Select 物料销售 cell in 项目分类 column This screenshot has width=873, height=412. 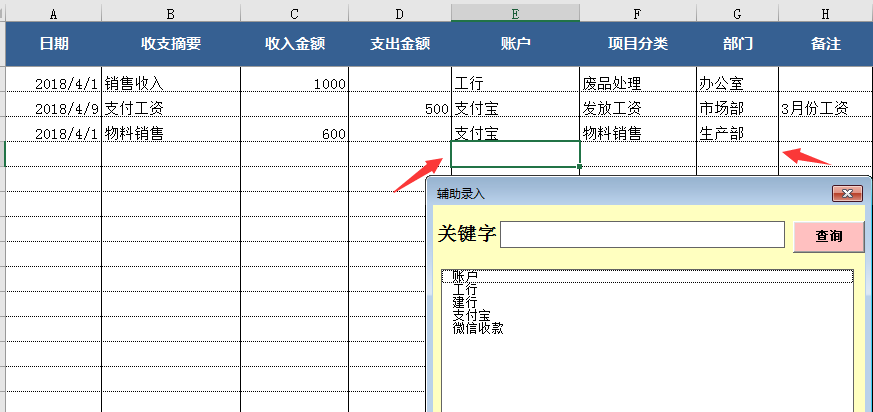coord(638,130)
